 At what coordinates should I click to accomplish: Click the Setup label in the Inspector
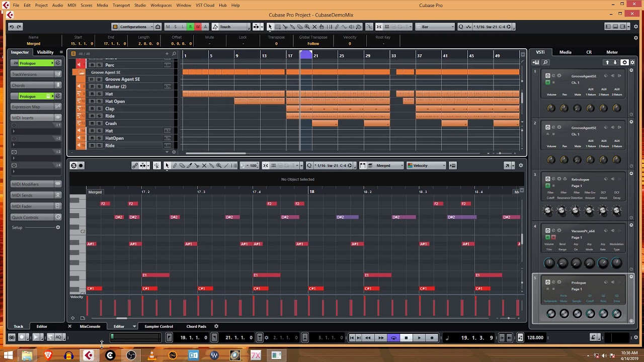point(17,228)
